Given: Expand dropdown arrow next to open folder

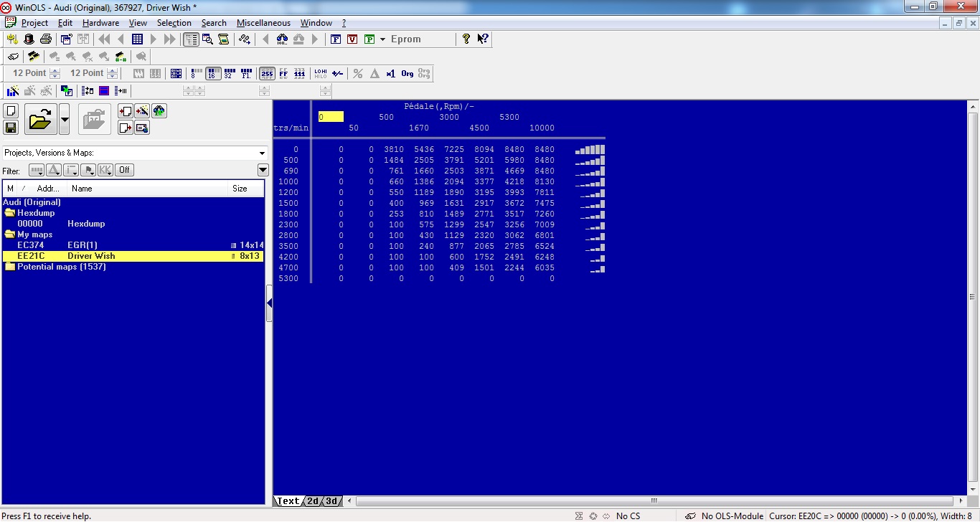Looking at the screenshot, I should point(65,119).
